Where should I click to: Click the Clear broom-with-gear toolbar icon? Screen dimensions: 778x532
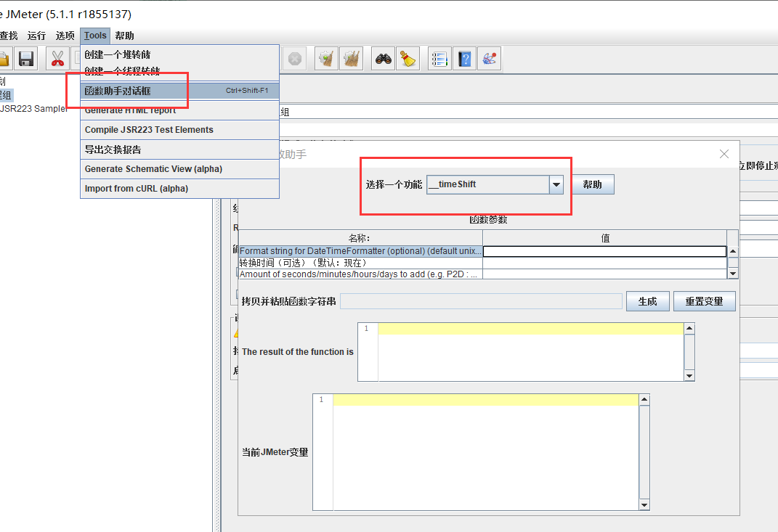coord(326,59)
